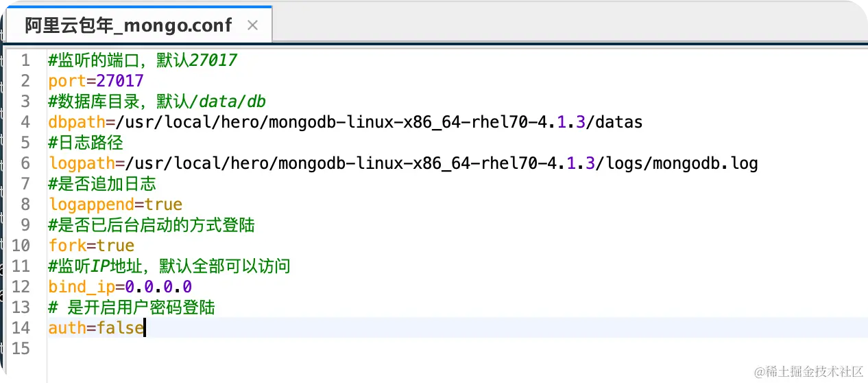Click line number 12 in gutter
The width and height of the screenshot is (868, 383).
pos(21,287)
